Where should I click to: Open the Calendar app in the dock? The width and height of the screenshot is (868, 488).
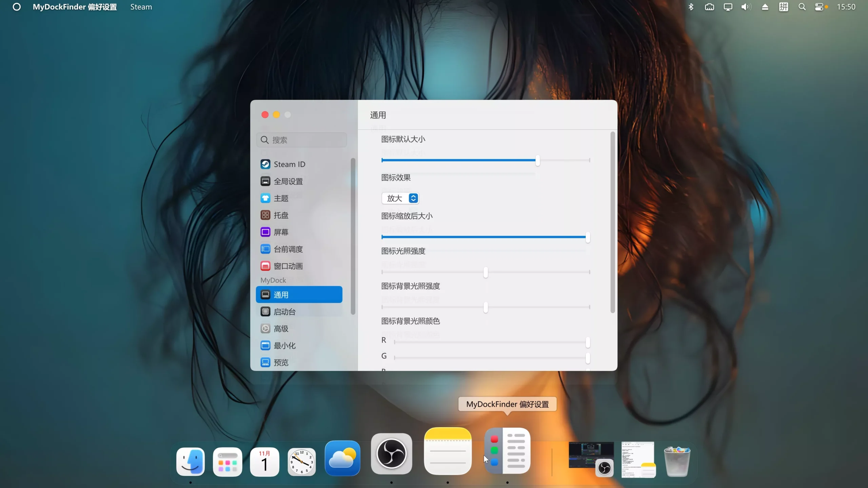point(264,462)
